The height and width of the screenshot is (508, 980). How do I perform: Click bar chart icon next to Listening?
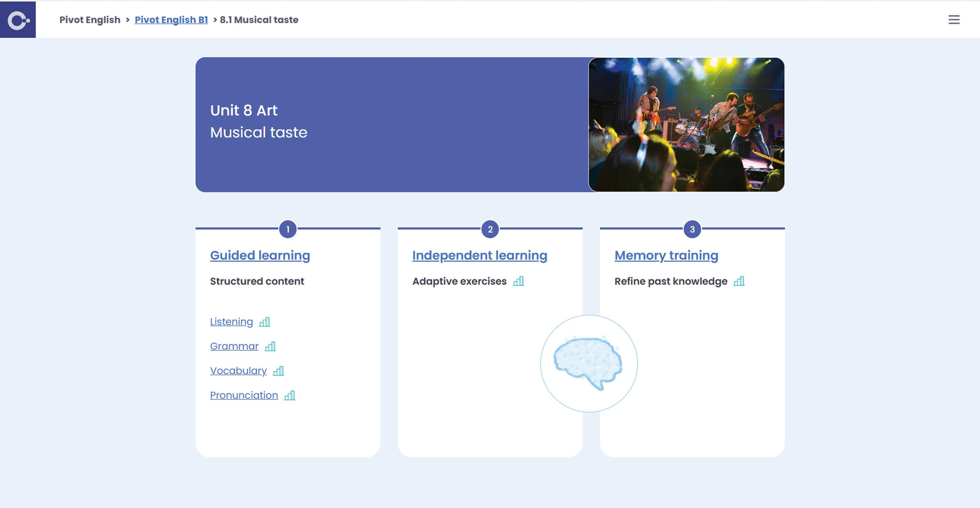[265, 322]
